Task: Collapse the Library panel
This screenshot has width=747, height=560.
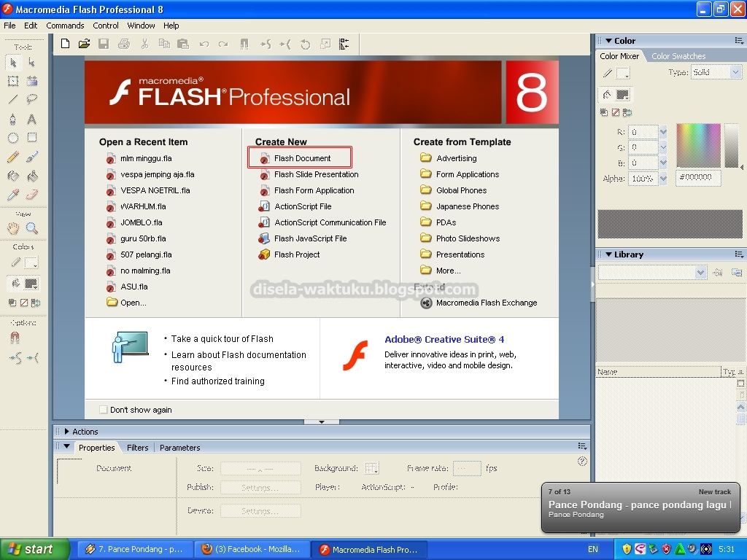Action: coord(608,254)
